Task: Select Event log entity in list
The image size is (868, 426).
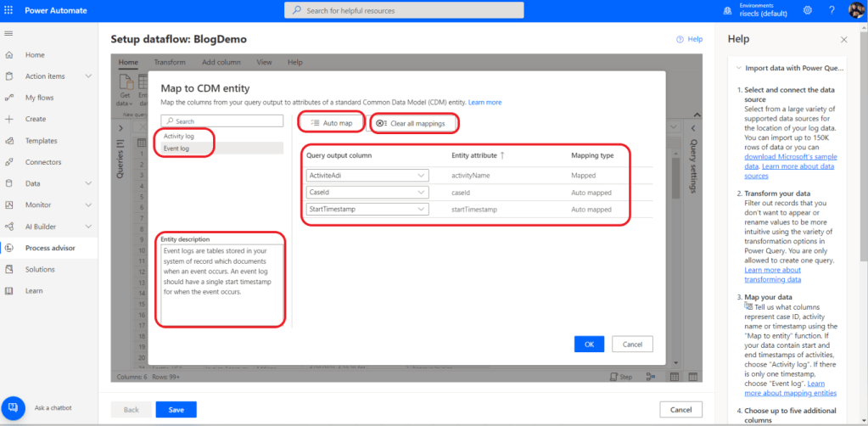Action: coord(176,149)
